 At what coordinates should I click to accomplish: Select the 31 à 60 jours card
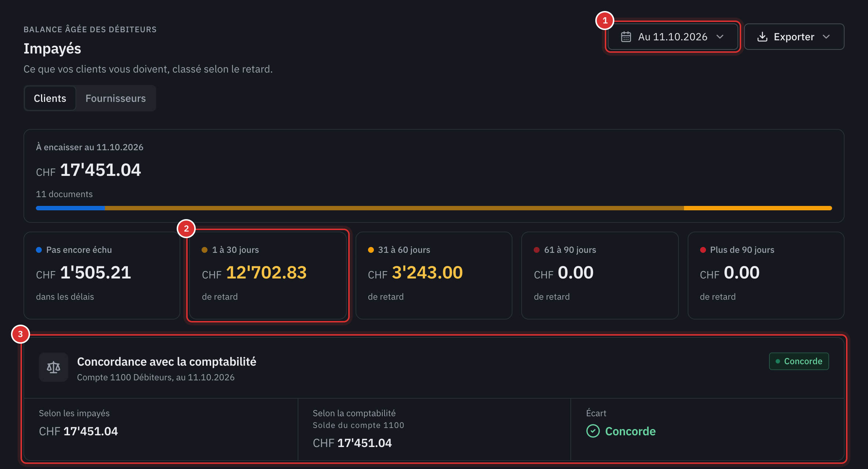[434, 276]
